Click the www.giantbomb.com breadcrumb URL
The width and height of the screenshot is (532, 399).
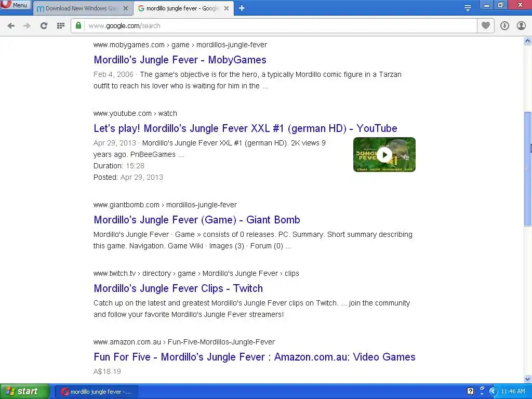165,205
